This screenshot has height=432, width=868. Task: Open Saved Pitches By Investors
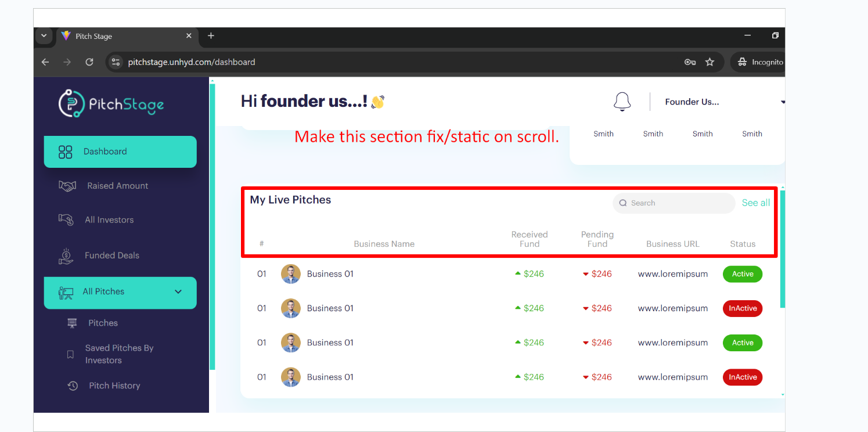(120, 354)
